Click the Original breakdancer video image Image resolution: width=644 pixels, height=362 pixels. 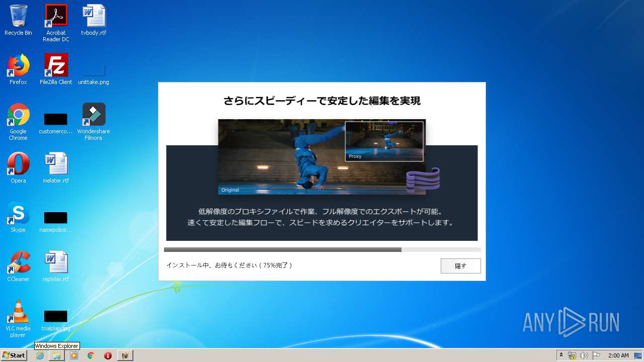pyautogui.click(x=322, y=157)
